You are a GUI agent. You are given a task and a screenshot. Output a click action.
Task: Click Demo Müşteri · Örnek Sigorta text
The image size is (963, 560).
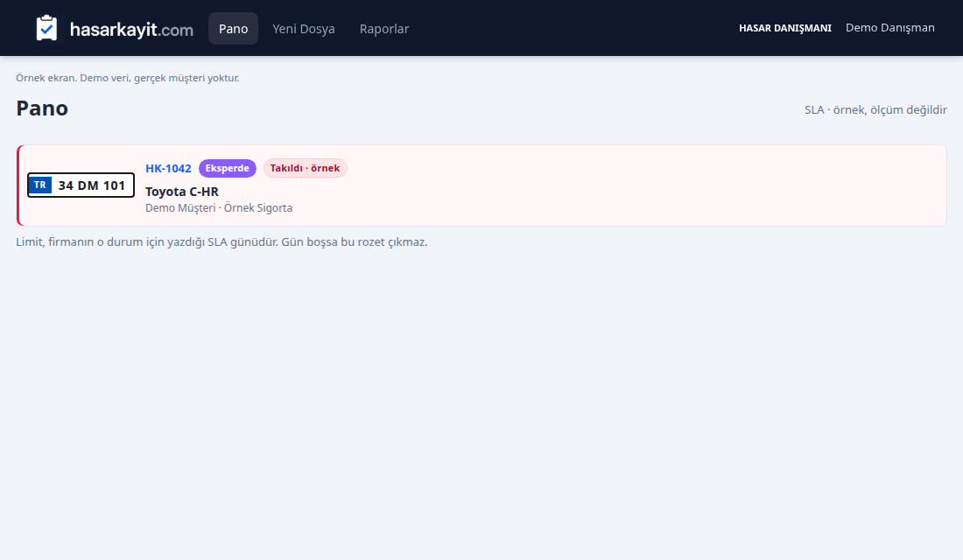[219, 208]
